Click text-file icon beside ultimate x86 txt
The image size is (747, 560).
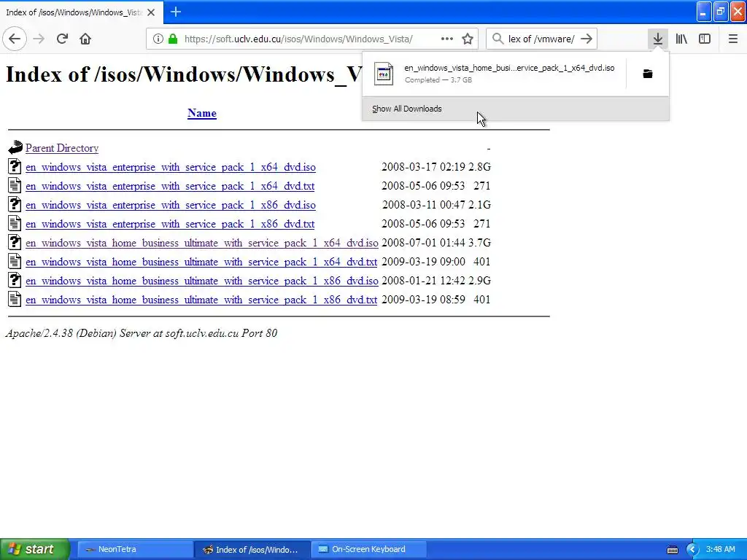(x=15, y=299)
